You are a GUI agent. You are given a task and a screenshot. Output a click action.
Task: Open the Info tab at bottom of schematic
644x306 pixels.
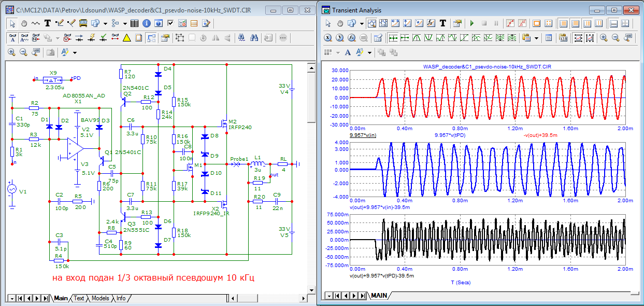tap(121, 298)
